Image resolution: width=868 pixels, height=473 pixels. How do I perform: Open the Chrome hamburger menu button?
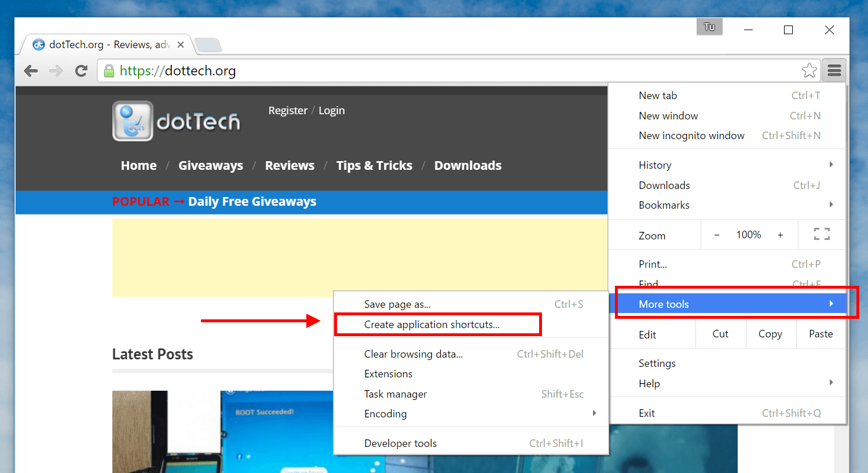coord(834,71)
